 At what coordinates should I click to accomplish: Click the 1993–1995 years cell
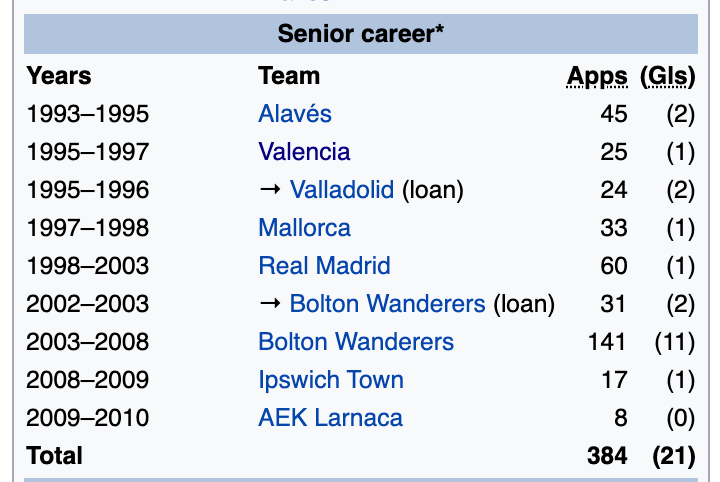88,114
